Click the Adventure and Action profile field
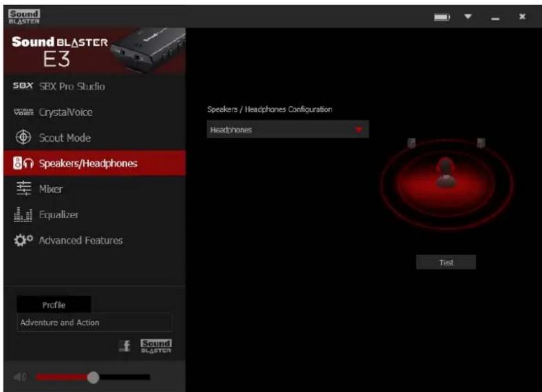Image resolution: width=542 pixels, height=392 pixels. click(94, 323)
